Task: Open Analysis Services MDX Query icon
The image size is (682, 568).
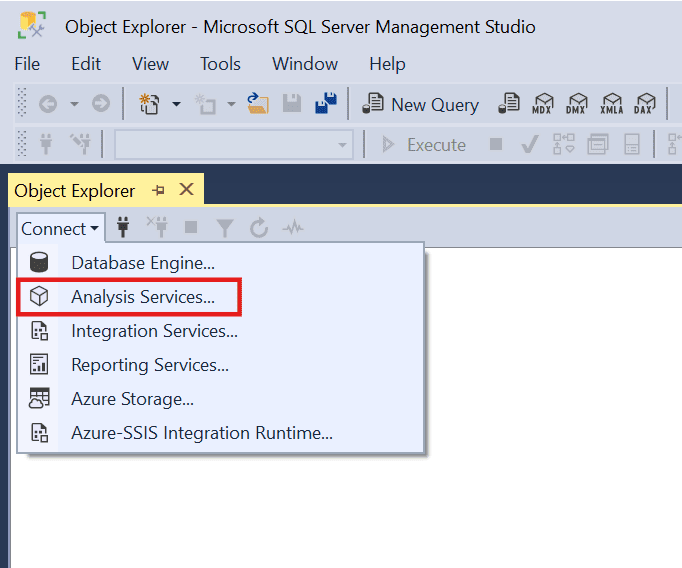Action: click(x=543, y=104)
